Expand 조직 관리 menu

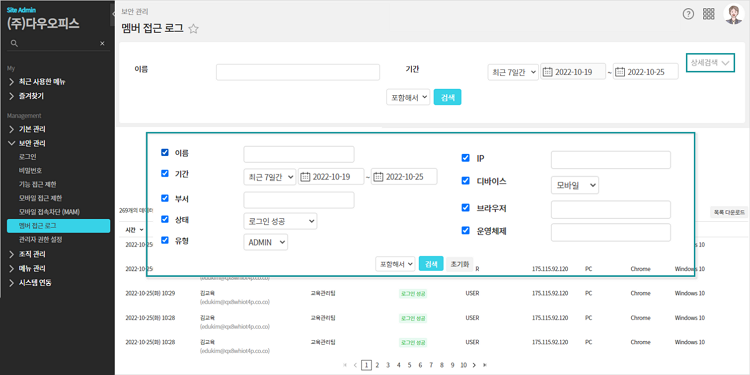click(x=28, y=254)
